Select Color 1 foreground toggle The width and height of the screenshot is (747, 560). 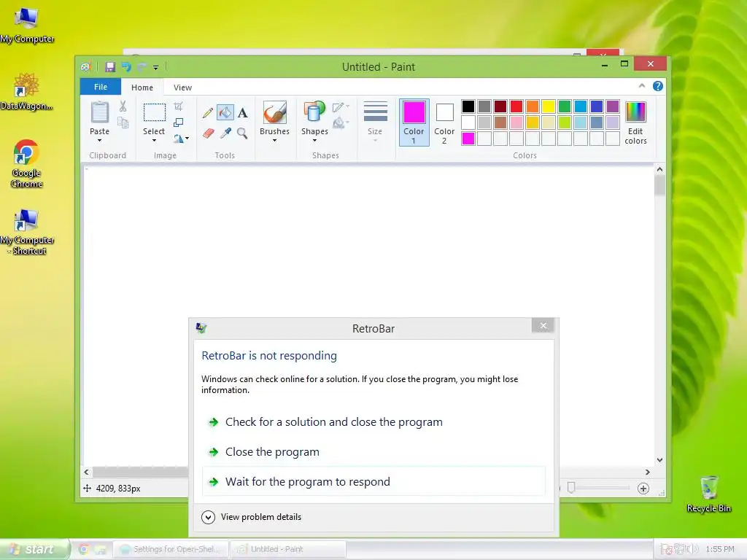414,122
